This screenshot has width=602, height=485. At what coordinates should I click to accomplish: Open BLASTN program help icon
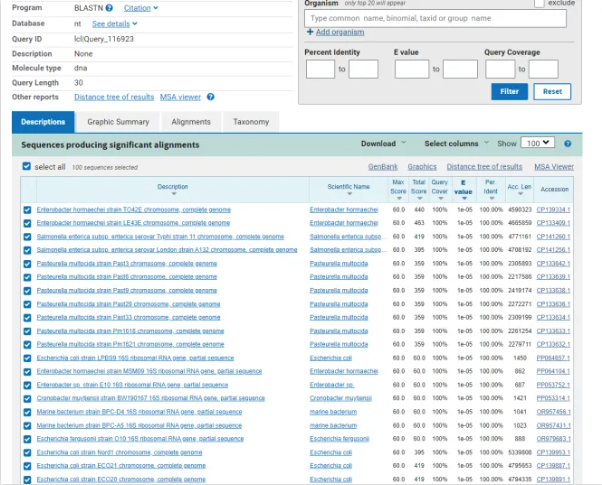109,8
